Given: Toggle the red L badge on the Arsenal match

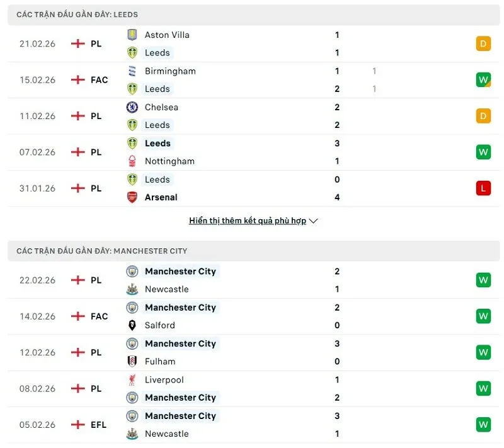Looking at the screenshot, I should pyautogui.click(x=483, y=188).
